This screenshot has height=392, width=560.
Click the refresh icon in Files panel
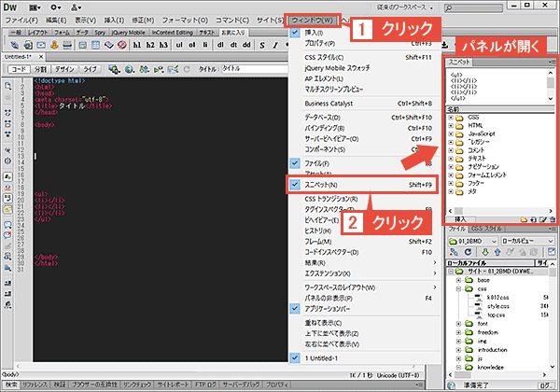coord(468,252)
